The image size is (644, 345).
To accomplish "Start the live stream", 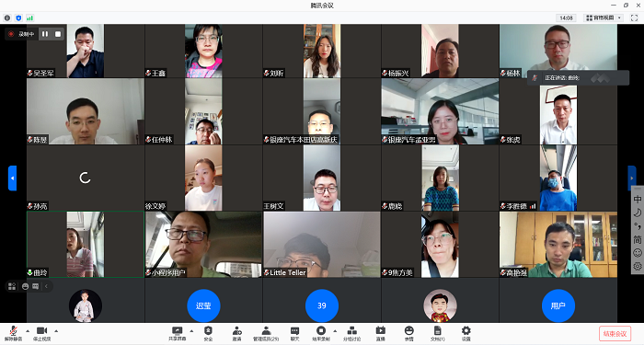I will 380,333.
